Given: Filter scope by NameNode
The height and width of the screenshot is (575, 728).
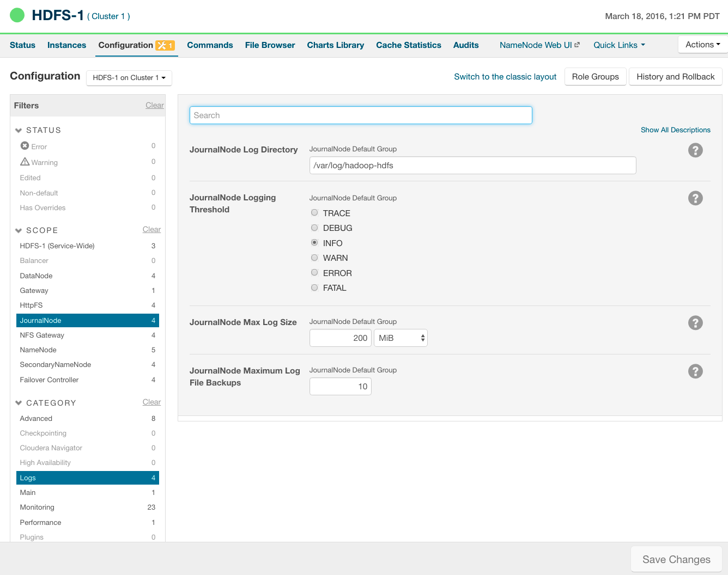Looking at the screenshot, I should pos(38,350).
